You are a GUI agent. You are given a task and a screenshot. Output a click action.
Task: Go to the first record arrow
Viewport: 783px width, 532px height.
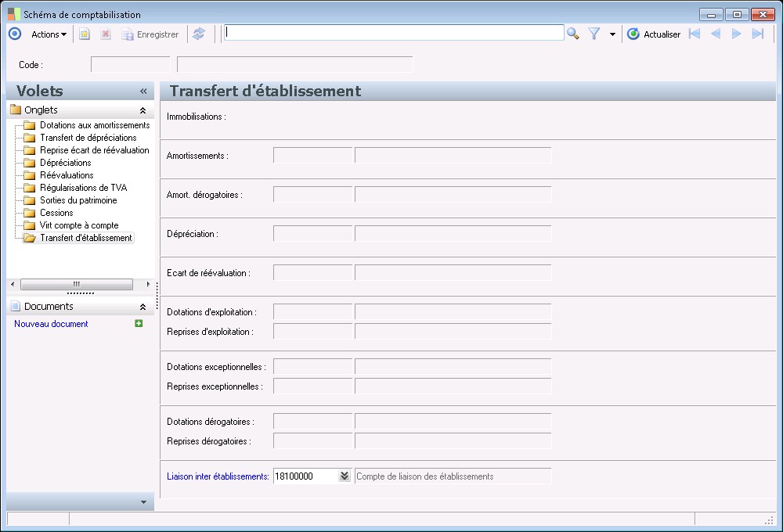click(x=694, y=34)
